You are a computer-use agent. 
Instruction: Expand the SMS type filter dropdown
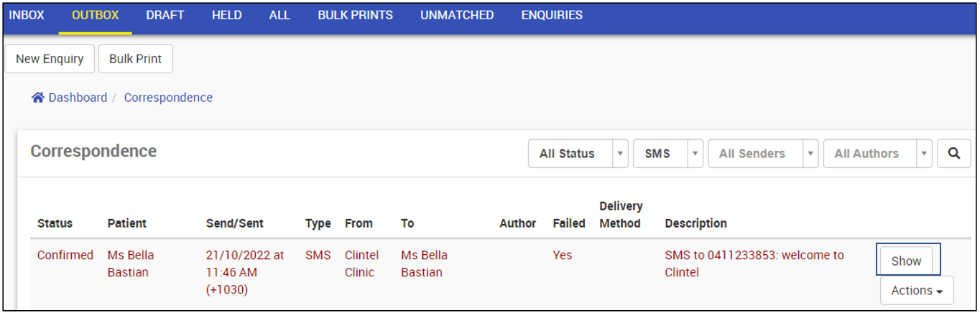(667, 154)
